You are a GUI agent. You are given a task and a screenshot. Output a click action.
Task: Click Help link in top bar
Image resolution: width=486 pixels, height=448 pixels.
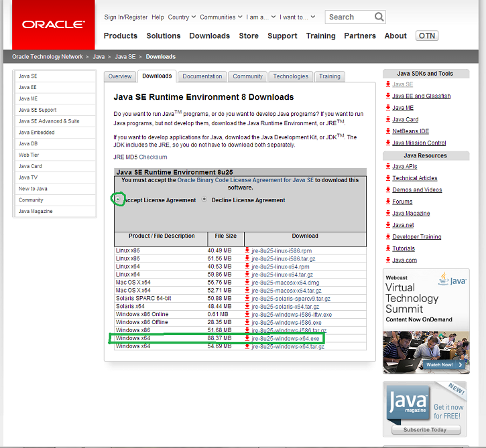pos(158,17)
